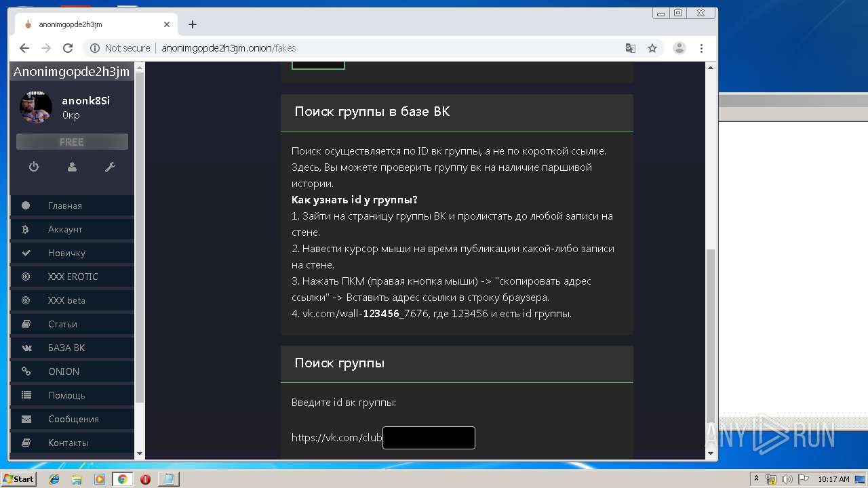Open the Сообщения menu item
This screenshot has width=868, height=488.
point(72,419)
